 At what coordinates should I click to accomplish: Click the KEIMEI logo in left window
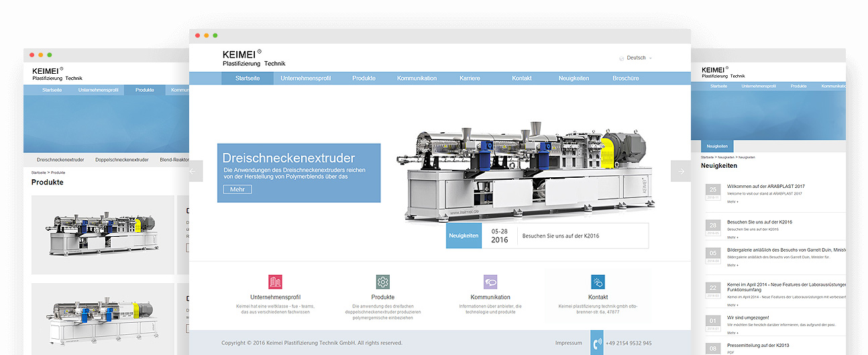(x=57, y=73)
